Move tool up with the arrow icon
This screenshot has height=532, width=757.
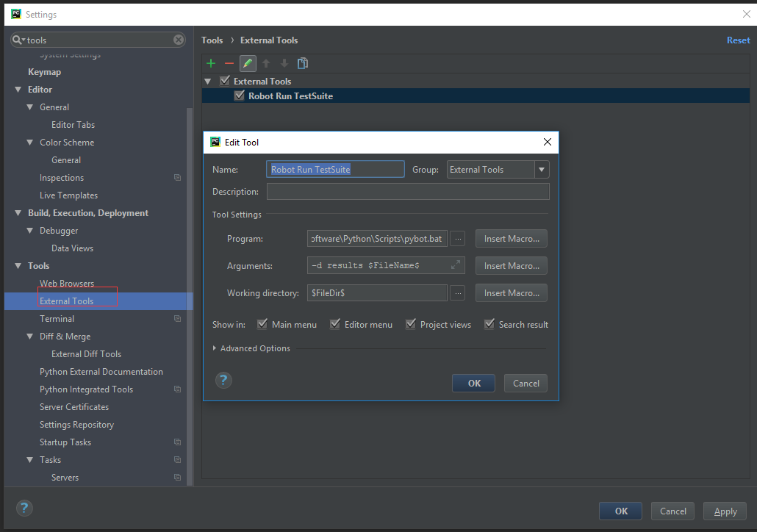[x=266, y=63]
